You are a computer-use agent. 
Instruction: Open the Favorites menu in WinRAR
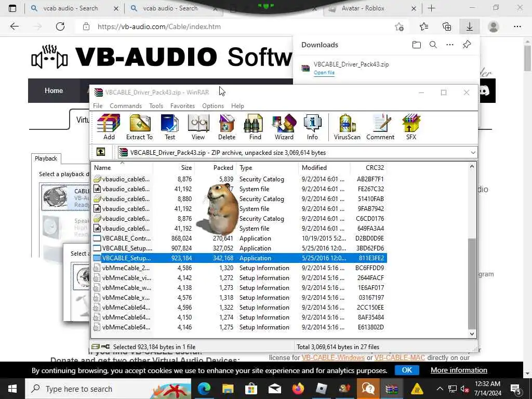pyautogui.click(x=182, y=106)
